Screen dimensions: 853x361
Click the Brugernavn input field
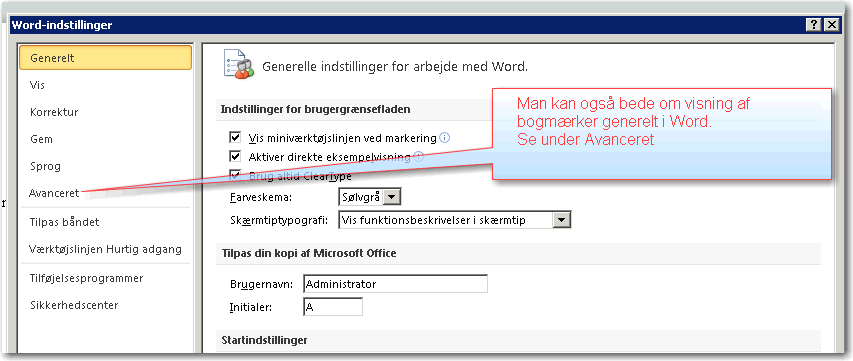[395, 284]
